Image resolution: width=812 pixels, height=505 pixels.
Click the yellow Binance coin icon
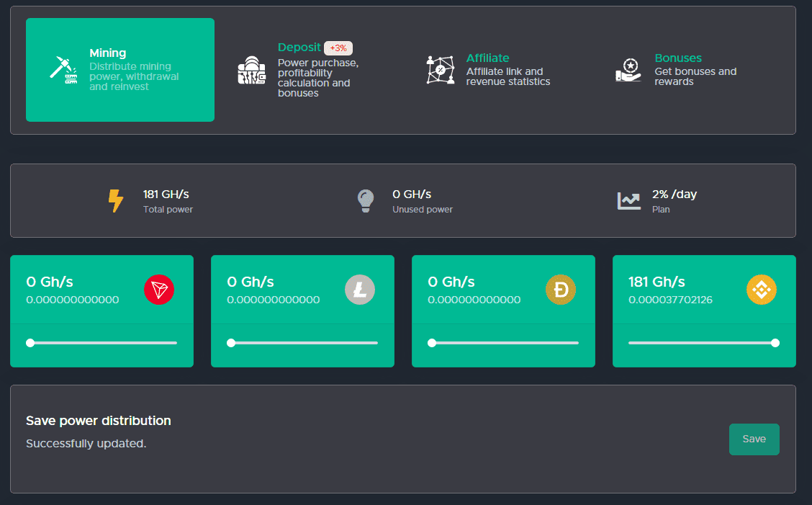pyautogui.click(x=762, y=290)
